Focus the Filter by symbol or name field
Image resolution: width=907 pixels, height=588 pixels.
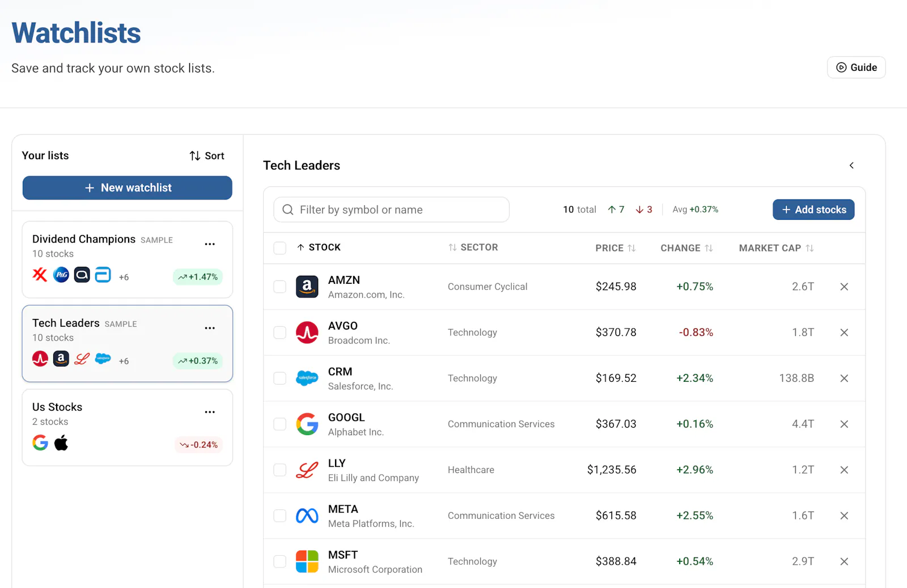click(x=391, y=210)
